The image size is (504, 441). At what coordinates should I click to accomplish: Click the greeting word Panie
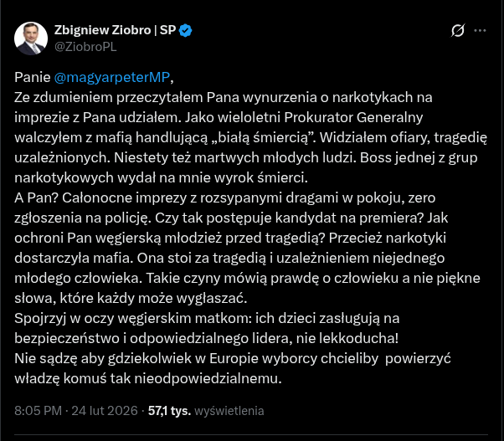(33, 79)
